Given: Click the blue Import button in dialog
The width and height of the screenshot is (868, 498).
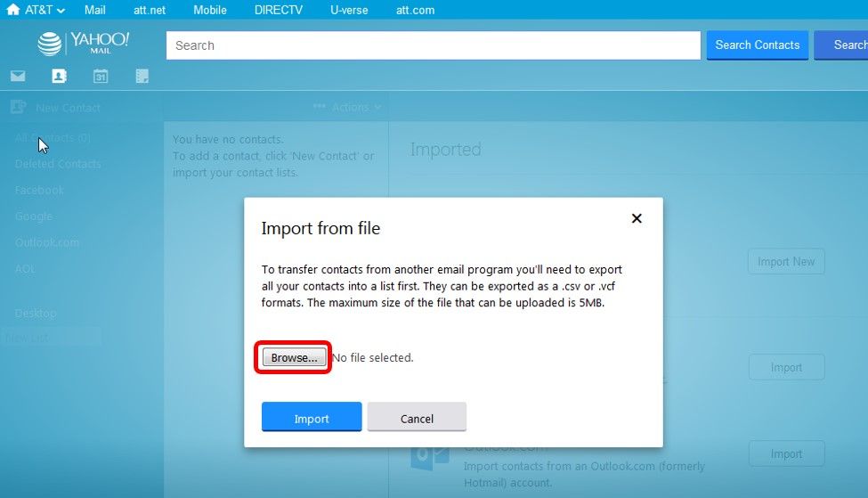Looking at the screenshot, I should 312,417.
